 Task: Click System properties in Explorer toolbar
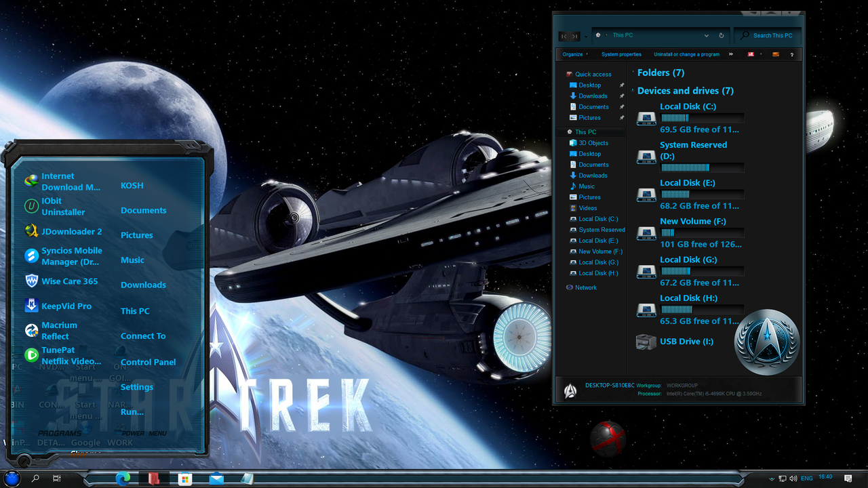coord(621,54)
